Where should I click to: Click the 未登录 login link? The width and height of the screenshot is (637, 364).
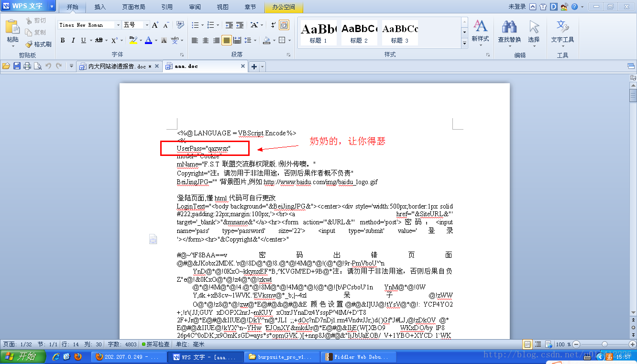(517, 7)
